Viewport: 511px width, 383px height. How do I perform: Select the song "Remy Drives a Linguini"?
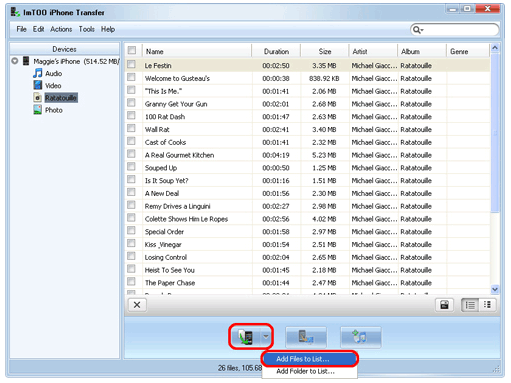point(178,206)
